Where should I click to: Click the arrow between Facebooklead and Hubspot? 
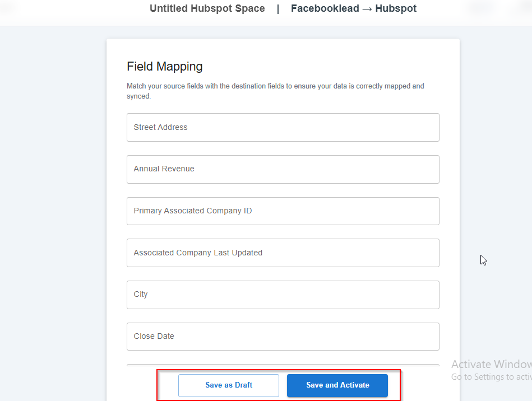coord(367,9)
